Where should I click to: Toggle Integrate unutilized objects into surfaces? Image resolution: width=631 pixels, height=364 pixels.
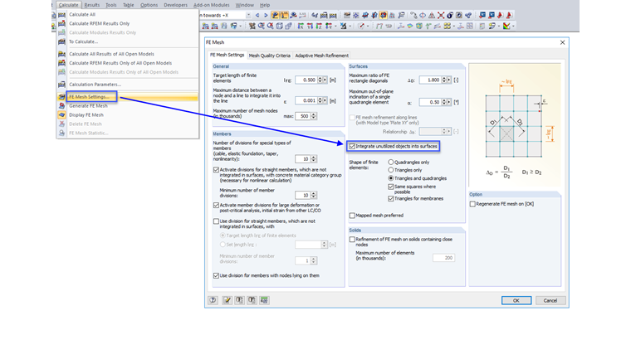[352, 146]
